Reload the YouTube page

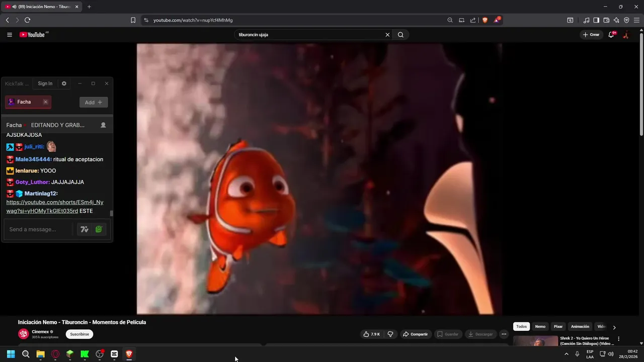(x=27, y=20)
